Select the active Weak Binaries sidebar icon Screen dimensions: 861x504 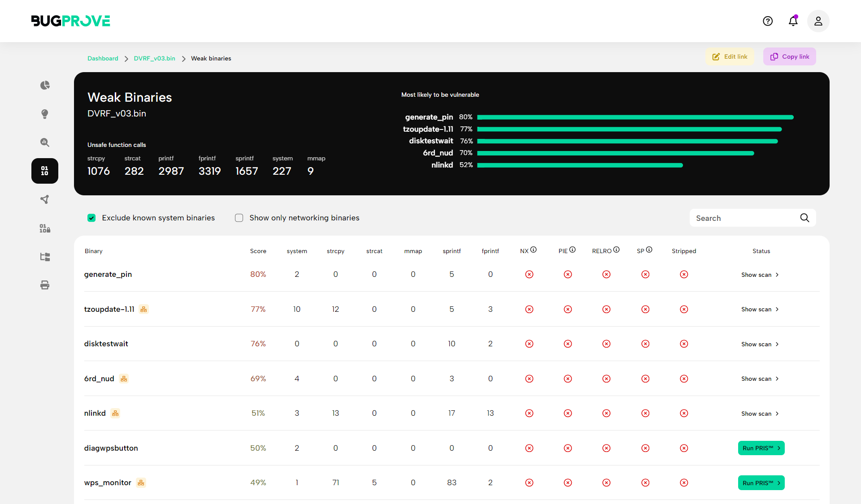(45, 171)
